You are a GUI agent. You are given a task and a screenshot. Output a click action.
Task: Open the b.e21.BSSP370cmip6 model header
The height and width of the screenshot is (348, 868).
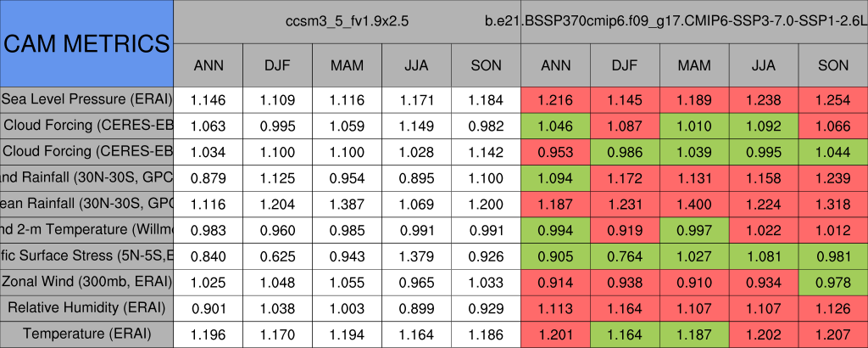[x=693, y=20]
